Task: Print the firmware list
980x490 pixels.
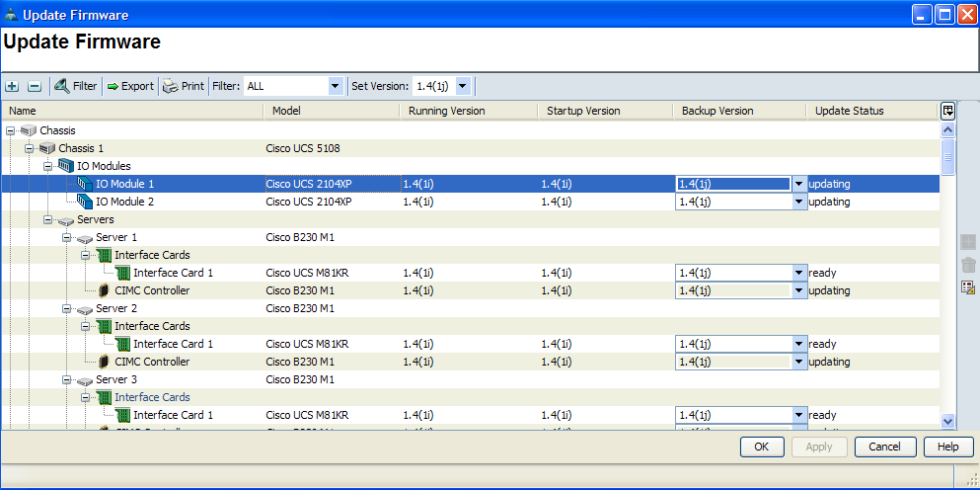Action: pos(184,86)
